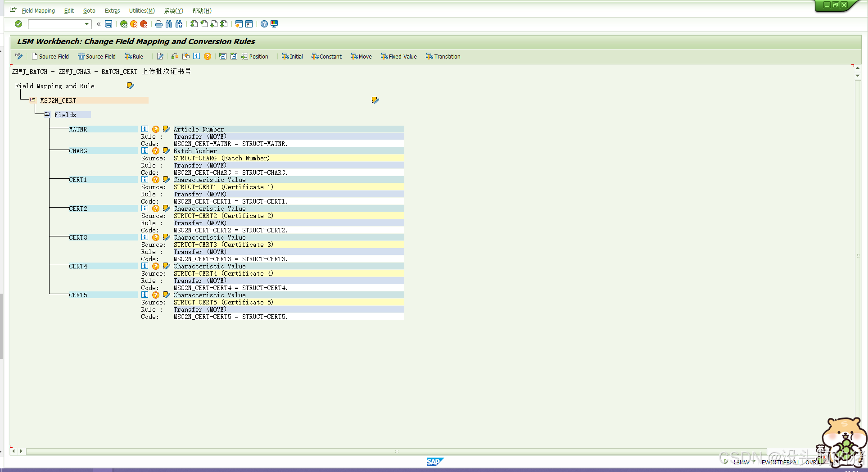Open the Utilities(M) menu
This screenshot has width=868, height=472.
click(x=142, y=11)
